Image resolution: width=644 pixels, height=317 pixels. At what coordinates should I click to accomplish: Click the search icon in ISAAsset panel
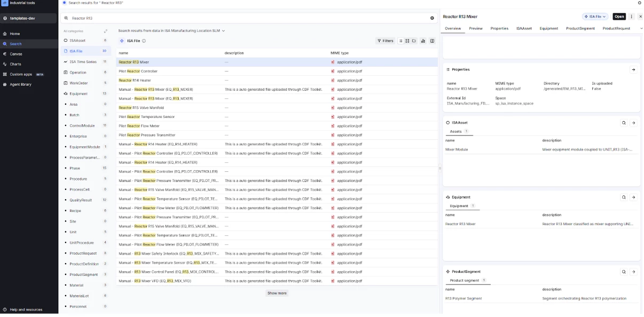[623, 123]
